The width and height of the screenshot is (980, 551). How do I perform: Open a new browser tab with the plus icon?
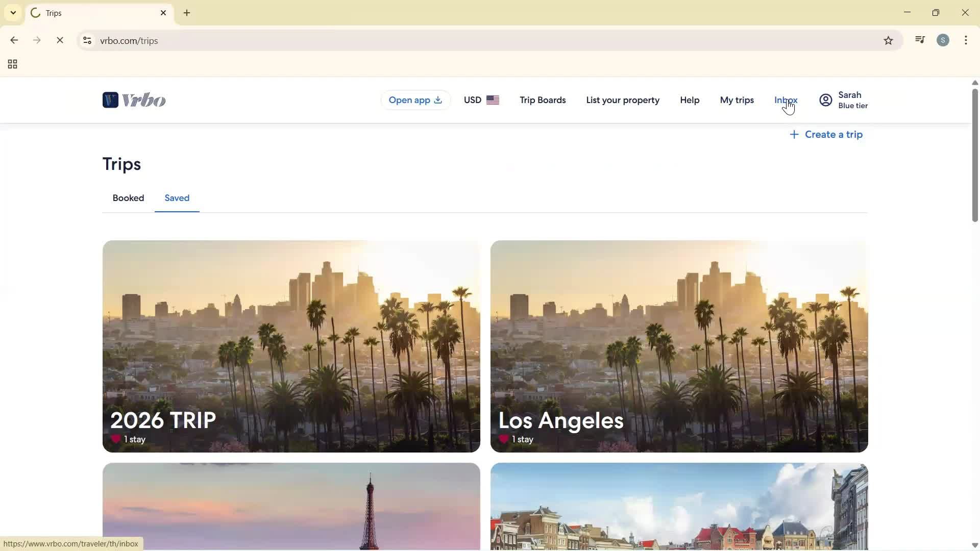(187, 13)
